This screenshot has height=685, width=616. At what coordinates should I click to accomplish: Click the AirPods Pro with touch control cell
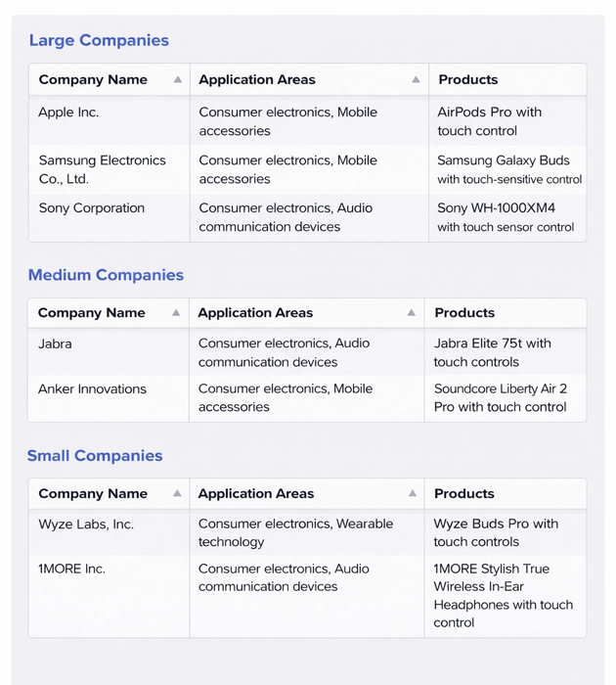tap(489, 121)
